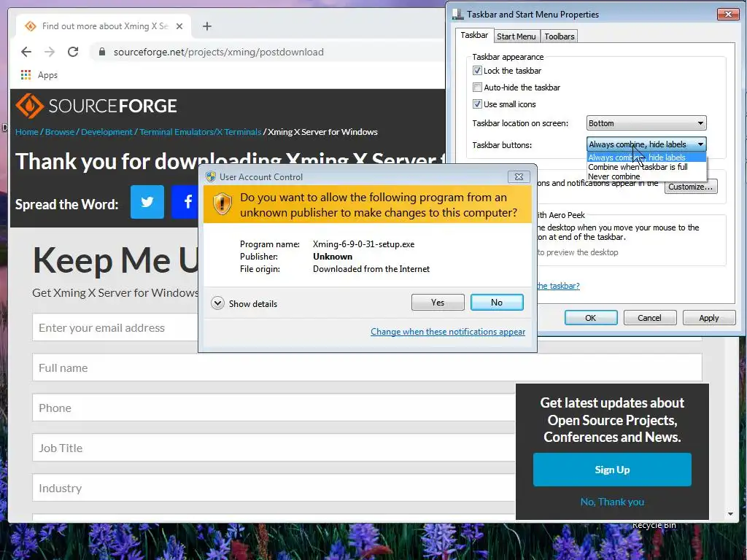The width and height of the screenshot is (747, 560).
Task: Open Terminal Emulators/X Terminals breadcrumb
Action: [x=200, y=132]
